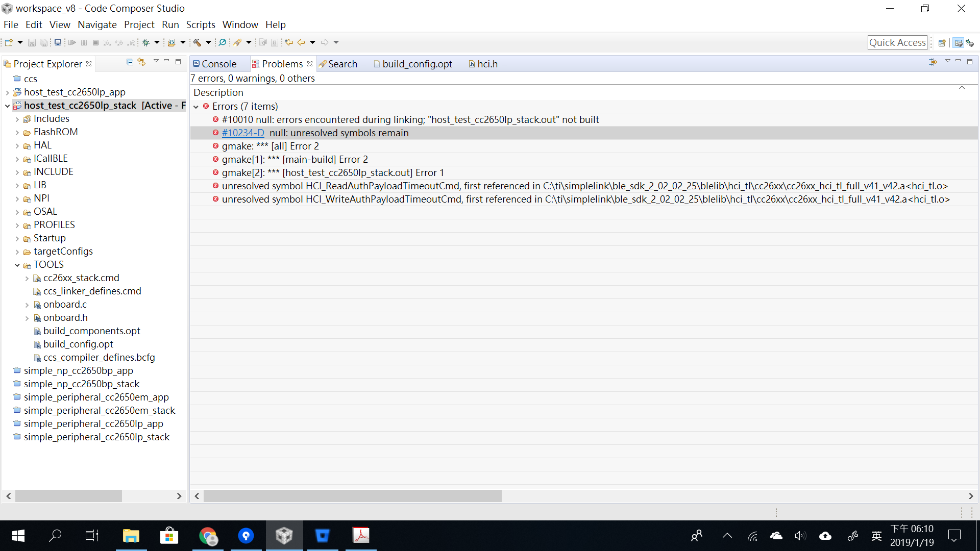Expand the cc26xx_stack.cmd file node
The width and height of the screenshot is (980, 551).
click(x=27, y=279)
